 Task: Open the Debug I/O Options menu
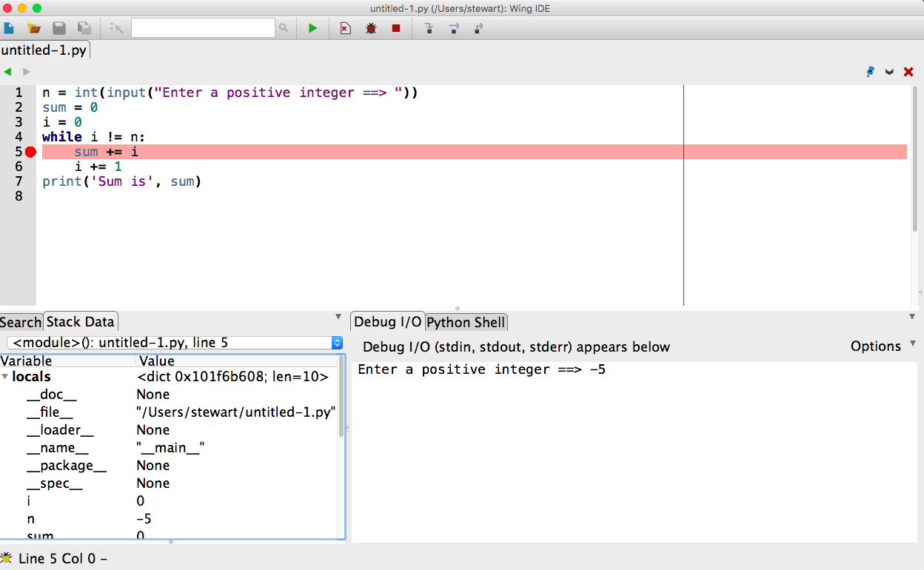pyautogui.click(x=877, y=346)
